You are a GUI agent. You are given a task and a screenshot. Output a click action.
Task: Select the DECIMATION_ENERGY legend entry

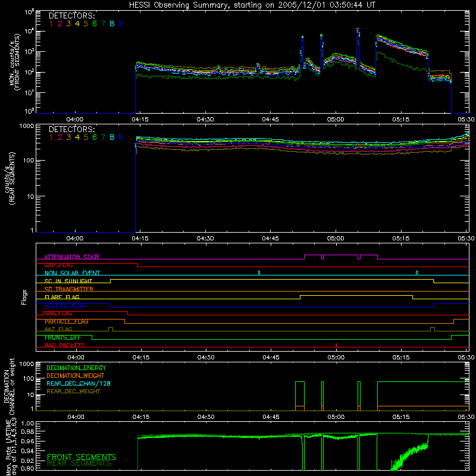[x=76, y=368]
